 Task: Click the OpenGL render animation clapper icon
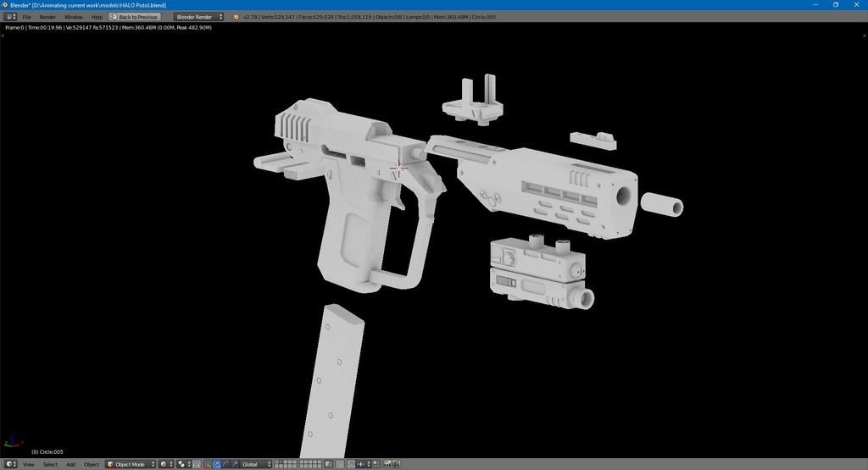pyautogui.click(x=397, y=464)
